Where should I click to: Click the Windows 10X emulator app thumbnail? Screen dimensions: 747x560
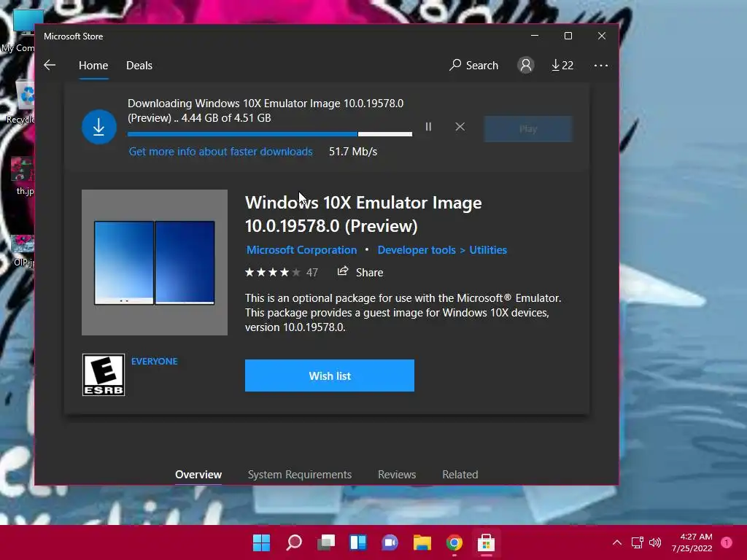coord(155,262)
